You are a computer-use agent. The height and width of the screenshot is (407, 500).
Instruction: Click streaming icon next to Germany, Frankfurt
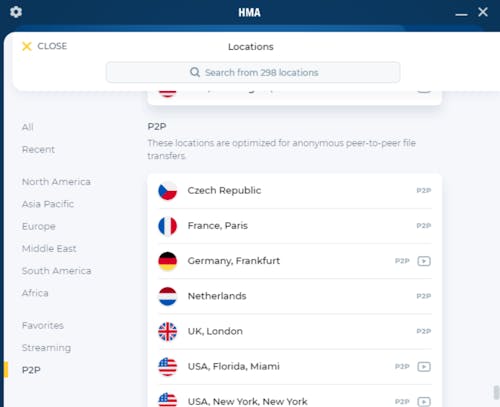(424, 261)
